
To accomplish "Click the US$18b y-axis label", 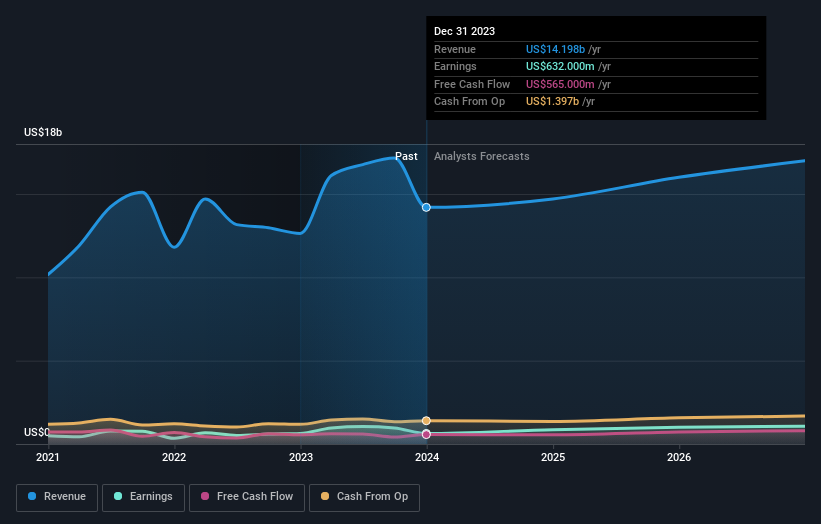I will (43, 132).
